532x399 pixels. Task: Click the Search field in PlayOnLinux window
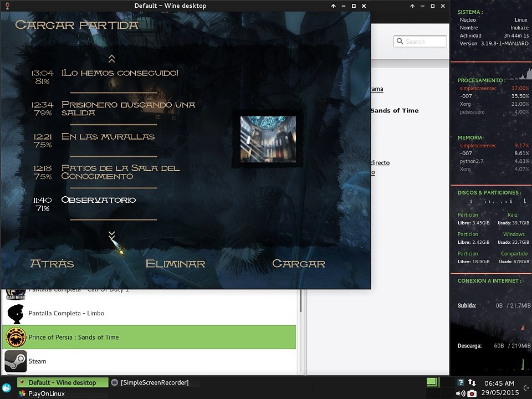(420, 42)
